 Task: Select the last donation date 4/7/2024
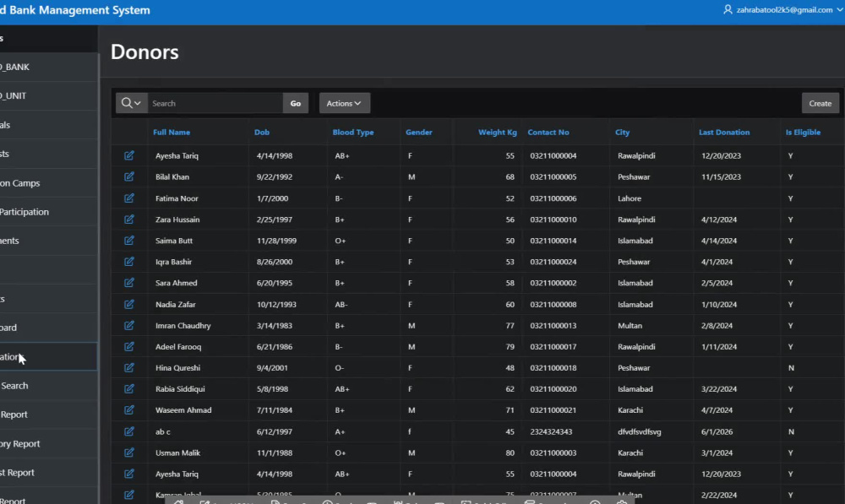click(x=717, y=409)
